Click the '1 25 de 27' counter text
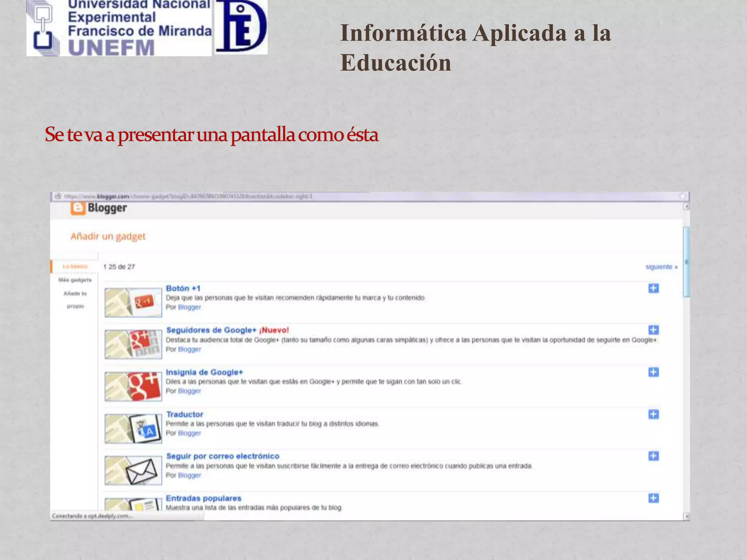This screenshot has height=560, width=747. point(119,267)
